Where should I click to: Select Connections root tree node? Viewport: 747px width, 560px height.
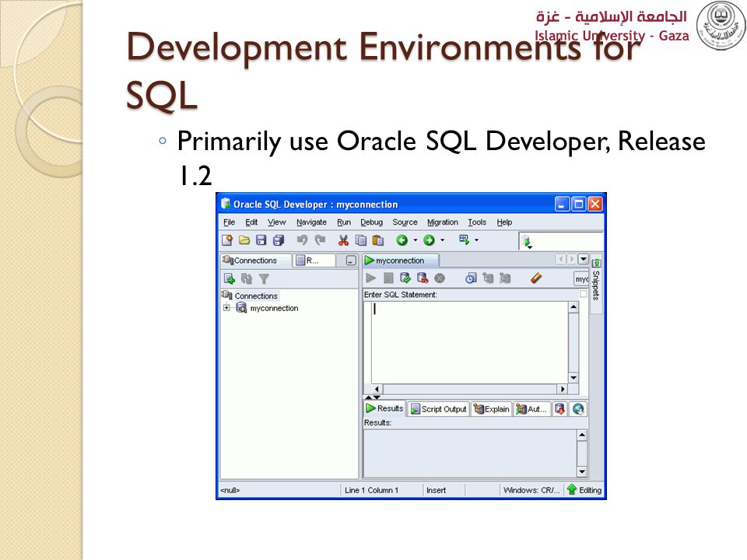pyautogui.click(x=256, y=296)
